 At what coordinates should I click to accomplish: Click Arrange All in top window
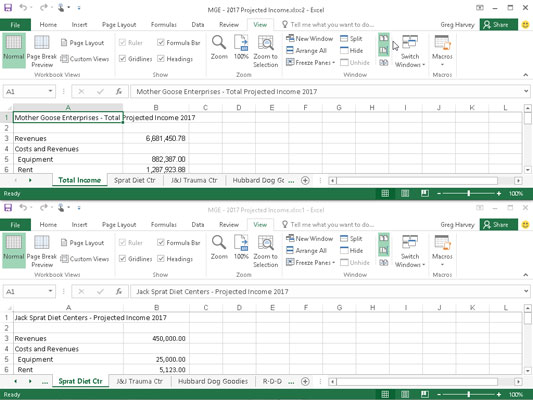point(306,51)
